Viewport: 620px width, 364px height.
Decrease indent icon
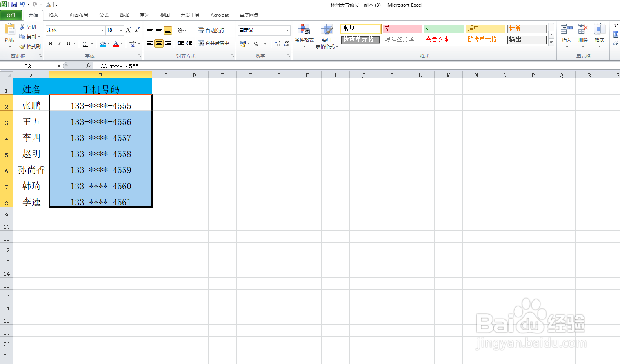coord(180,43)
